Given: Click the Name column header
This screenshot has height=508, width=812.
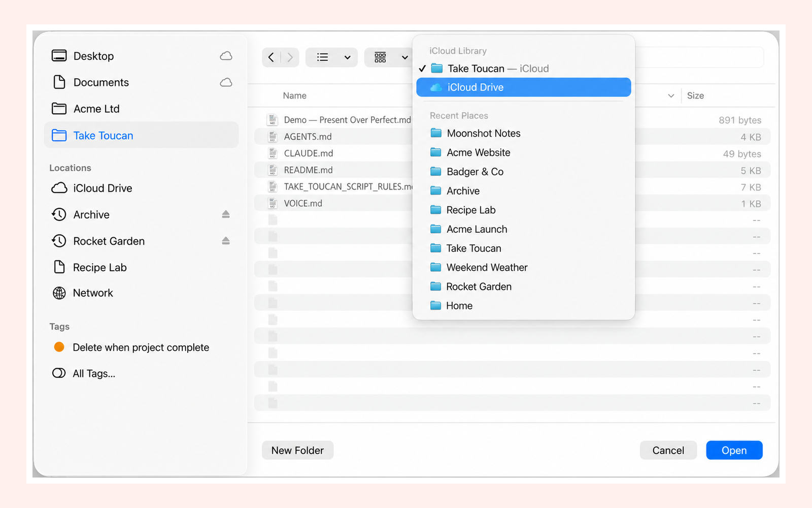Looking at the screenshot, I should coord(295,96).
